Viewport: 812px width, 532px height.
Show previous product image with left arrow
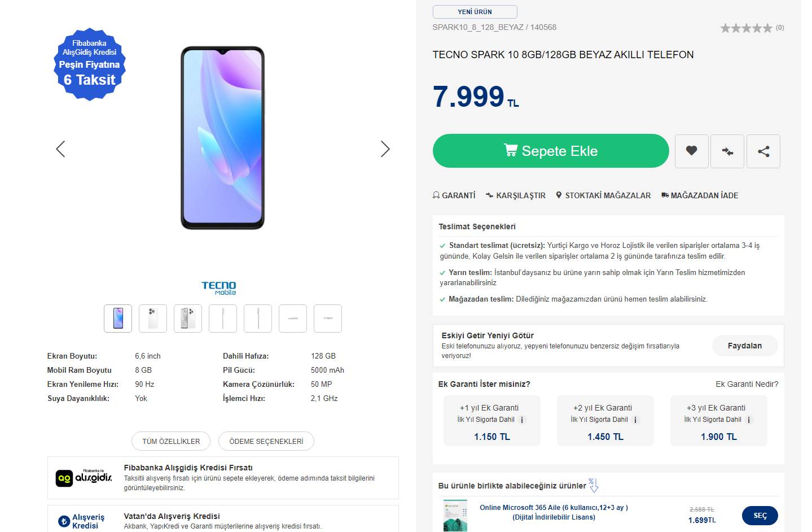[60, 149]
